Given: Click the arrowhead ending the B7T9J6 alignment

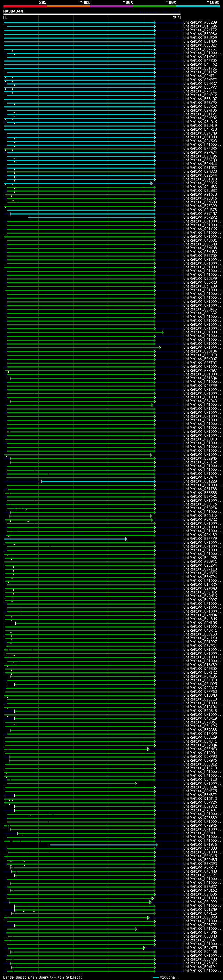Looking at the screenshot, I should pyautogui.click(x=156, y=844).
